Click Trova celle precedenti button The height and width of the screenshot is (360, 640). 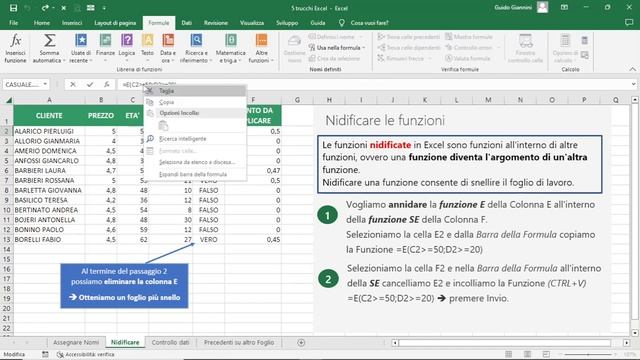(x=409, y=37)
